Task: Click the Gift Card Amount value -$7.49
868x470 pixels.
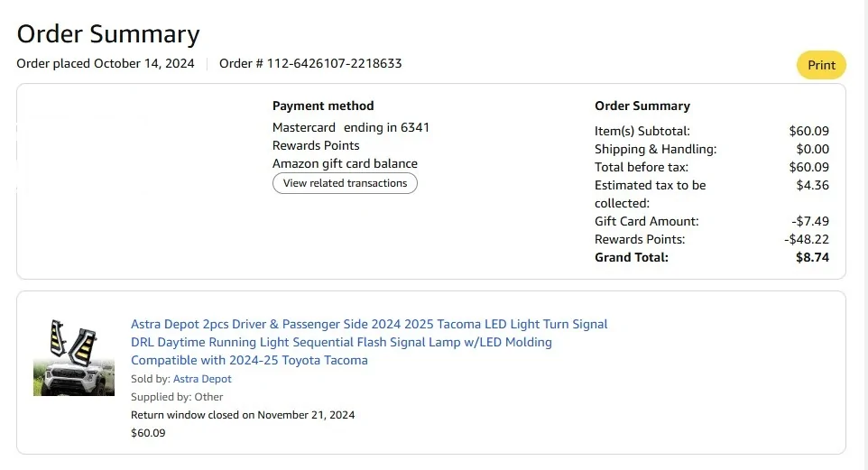Action: [809, 221]
